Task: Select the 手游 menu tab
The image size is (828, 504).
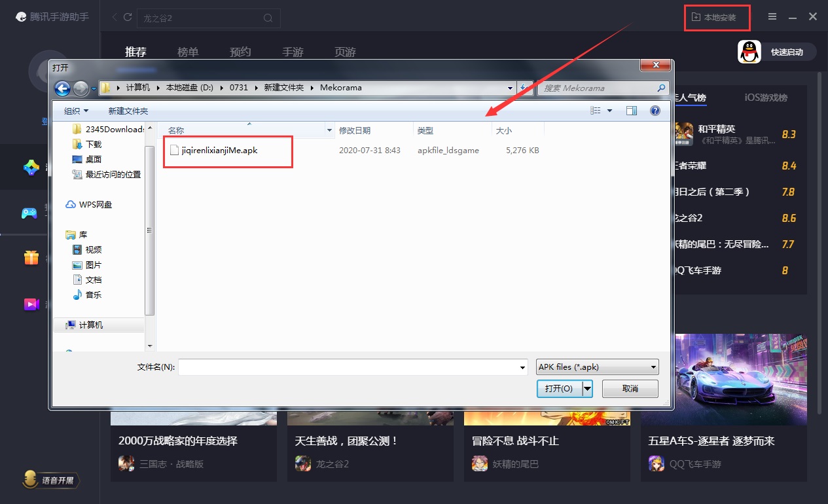Action: [293, 52]
